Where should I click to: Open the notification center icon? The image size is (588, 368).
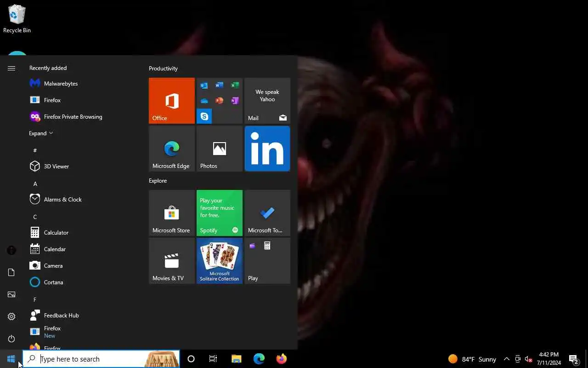click(x=574, y=359)
